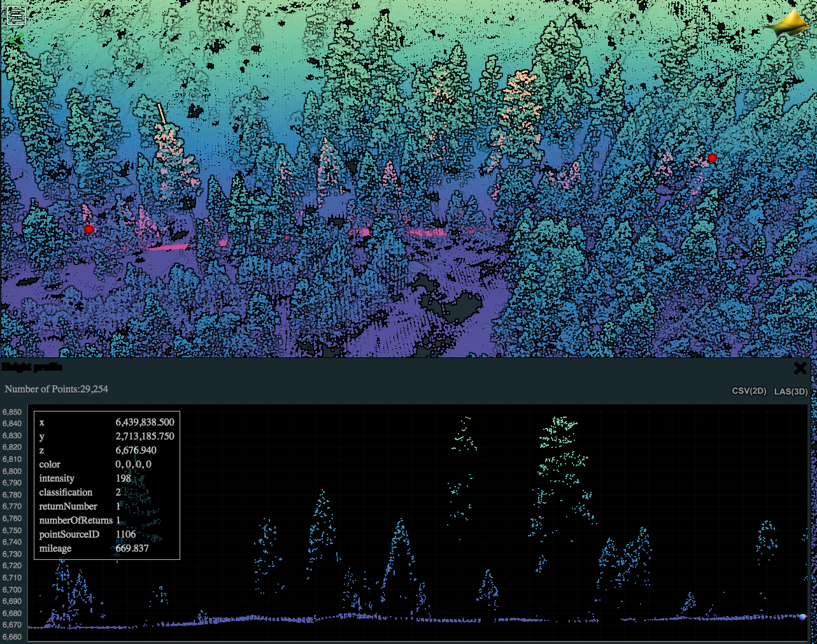Click the yellow terrain surface icon
The height and width of the screenshot is (644, 817).
point(790,25)
